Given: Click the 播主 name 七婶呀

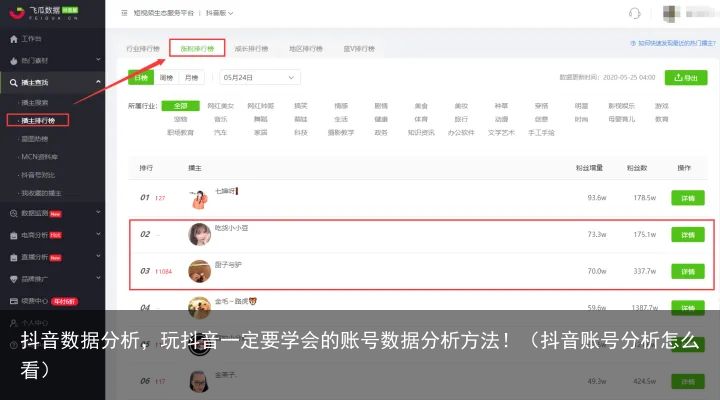Looking at the screenshot, I should coord(225,191).
